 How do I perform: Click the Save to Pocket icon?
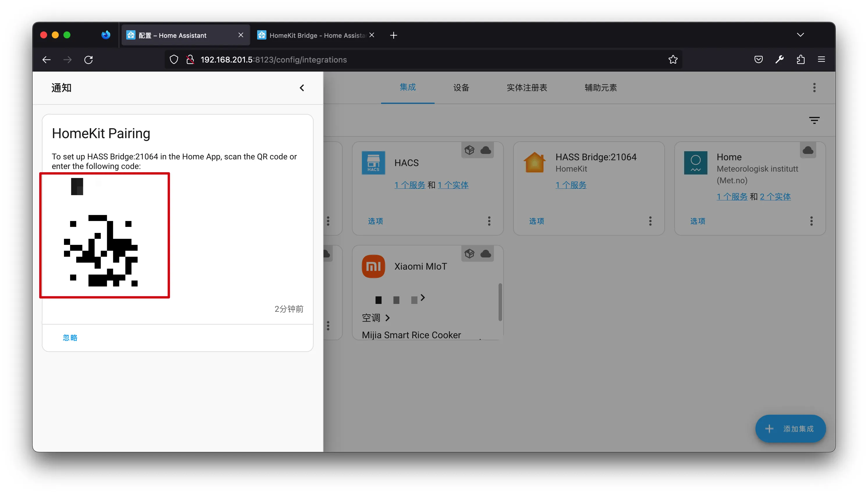point(758,60)
